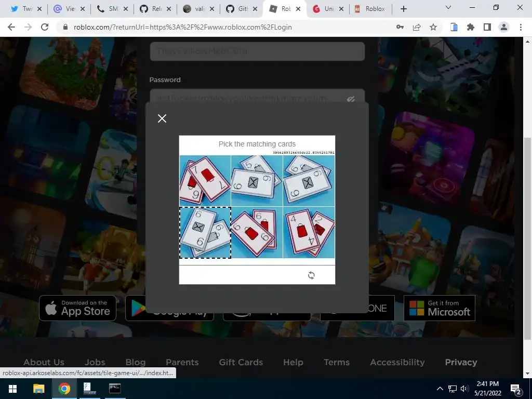Click into the username field
The height and width of the screenshot is (399, 532).
257,51
